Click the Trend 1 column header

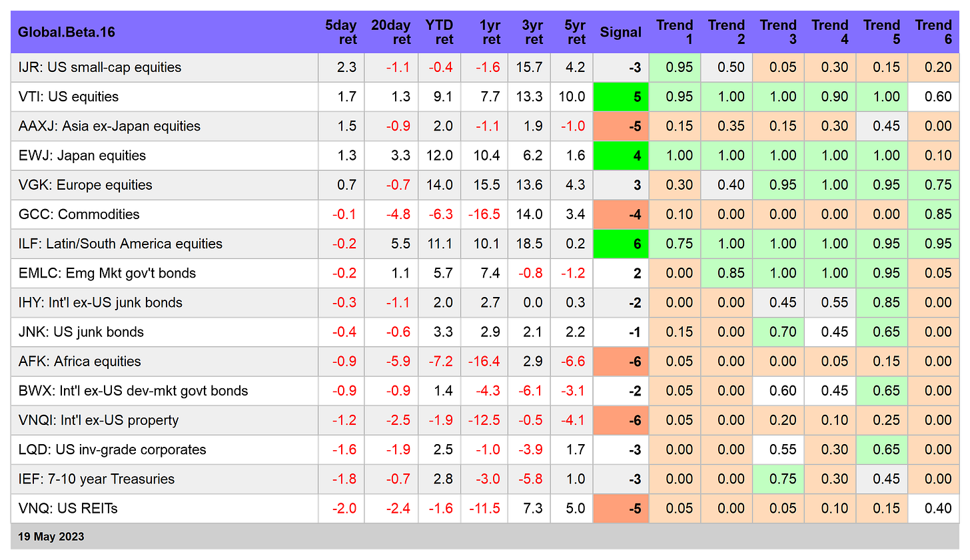click(x=675, y=32)
